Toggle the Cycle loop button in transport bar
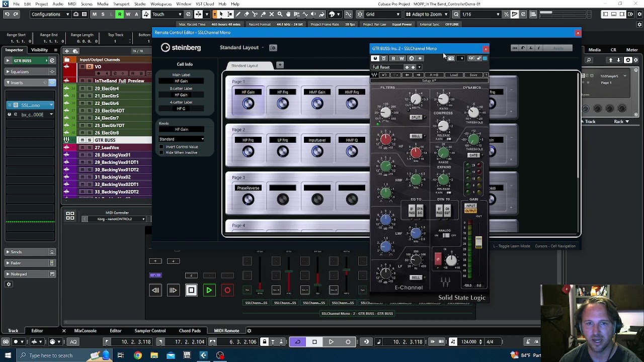Image resolution: width=644 pixels, height=362 pixels. 297,342
